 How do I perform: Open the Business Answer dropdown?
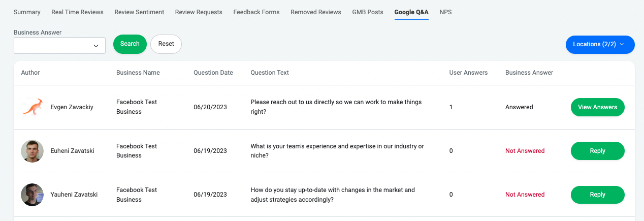coord(59,46)
